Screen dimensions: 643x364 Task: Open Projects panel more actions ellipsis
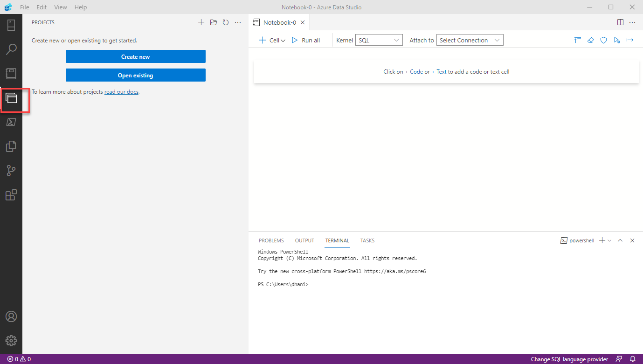238,22
